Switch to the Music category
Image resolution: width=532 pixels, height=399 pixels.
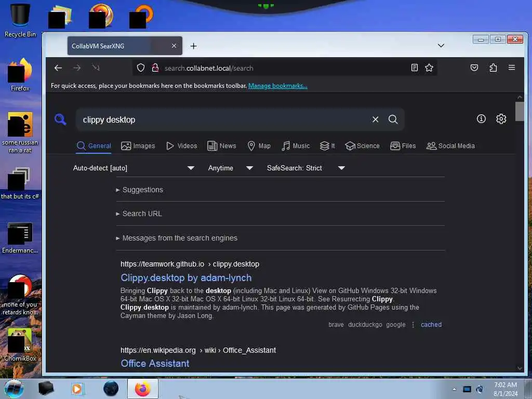click(x=296, y=146)
